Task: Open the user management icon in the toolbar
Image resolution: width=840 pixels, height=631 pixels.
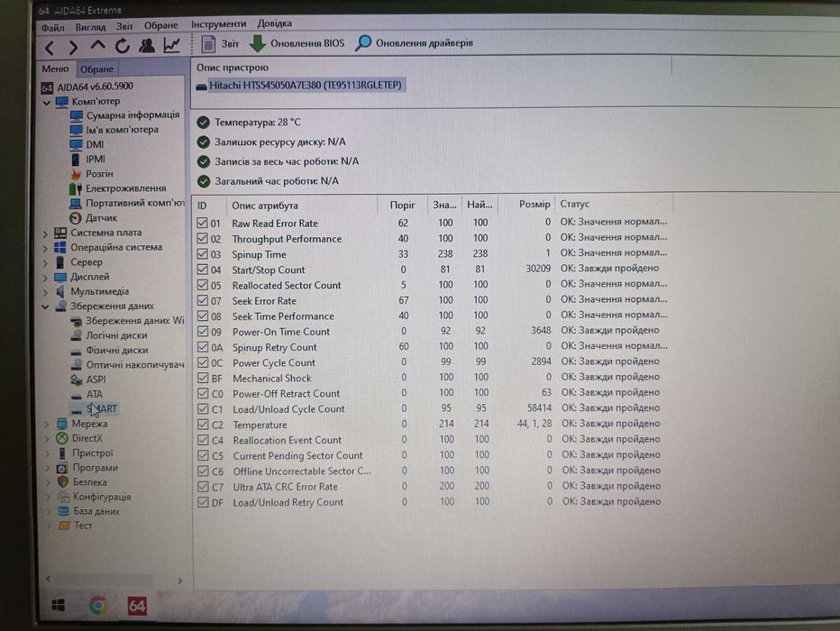Action: (147, 46)
